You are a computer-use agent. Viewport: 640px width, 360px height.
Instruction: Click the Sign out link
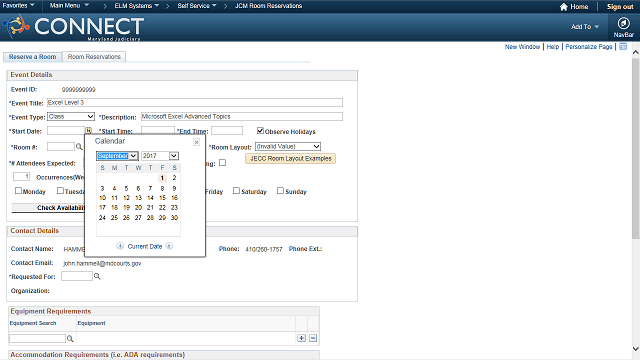pyautogui.click(x=620, y=7)
